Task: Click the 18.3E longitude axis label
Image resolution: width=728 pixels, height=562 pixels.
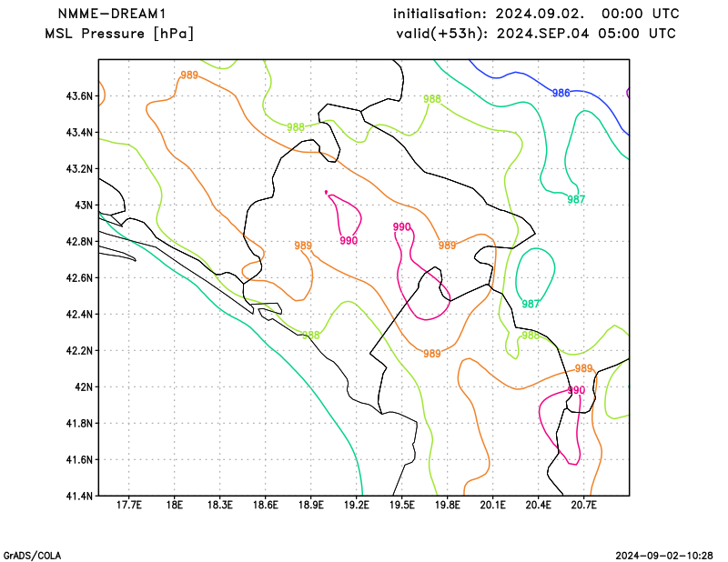Action: [220, 506]
